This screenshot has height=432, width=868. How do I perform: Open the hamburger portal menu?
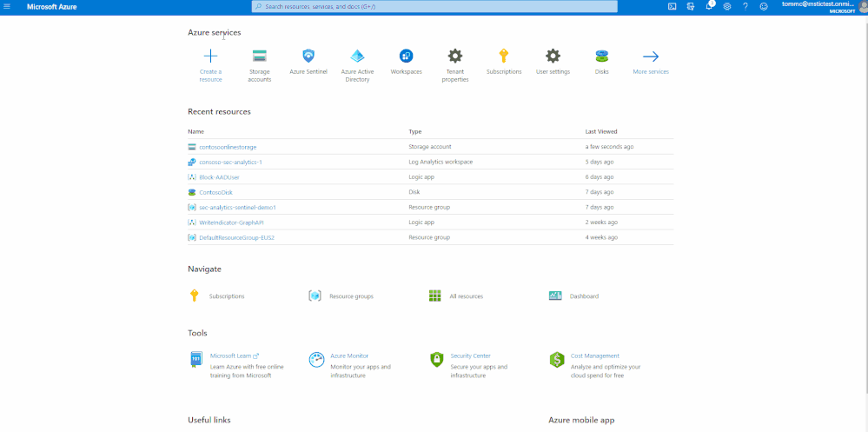(x=7, y=7)
